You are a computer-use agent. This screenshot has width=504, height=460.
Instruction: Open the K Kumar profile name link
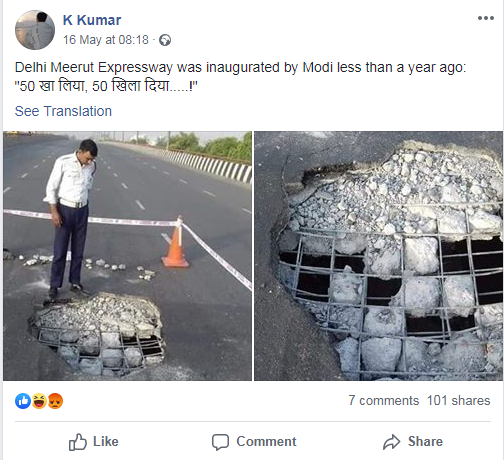coord(92,20)
